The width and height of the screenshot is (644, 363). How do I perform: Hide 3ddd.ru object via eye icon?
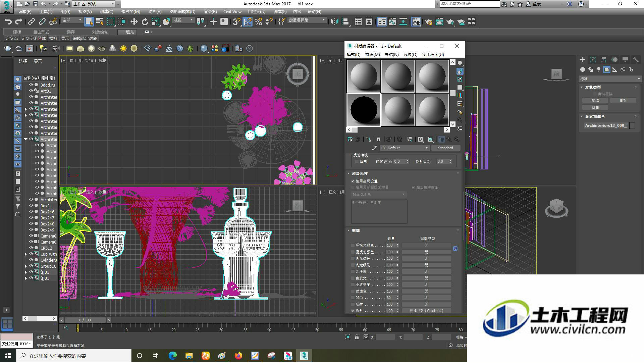(31, 85)
